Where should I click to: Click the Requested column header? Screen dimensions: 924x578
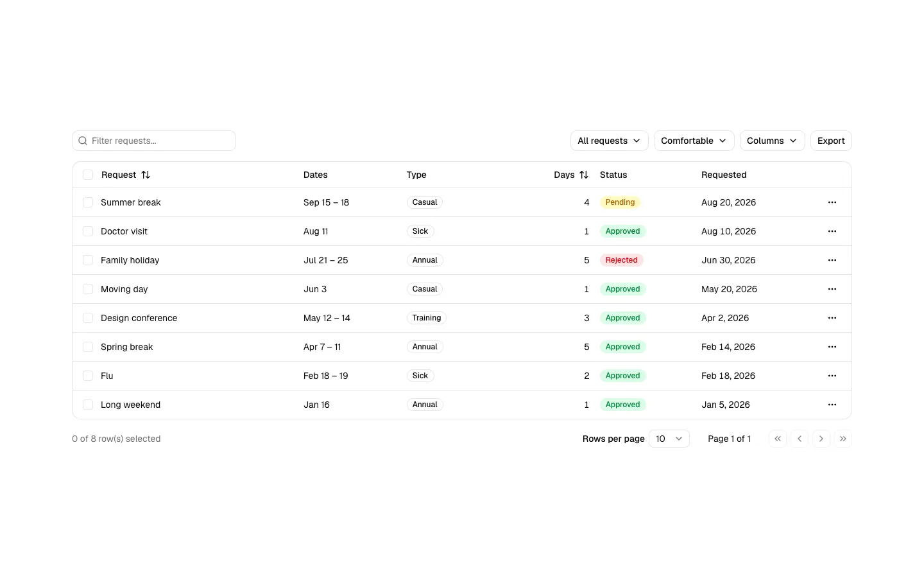click(x=724, y=175)
